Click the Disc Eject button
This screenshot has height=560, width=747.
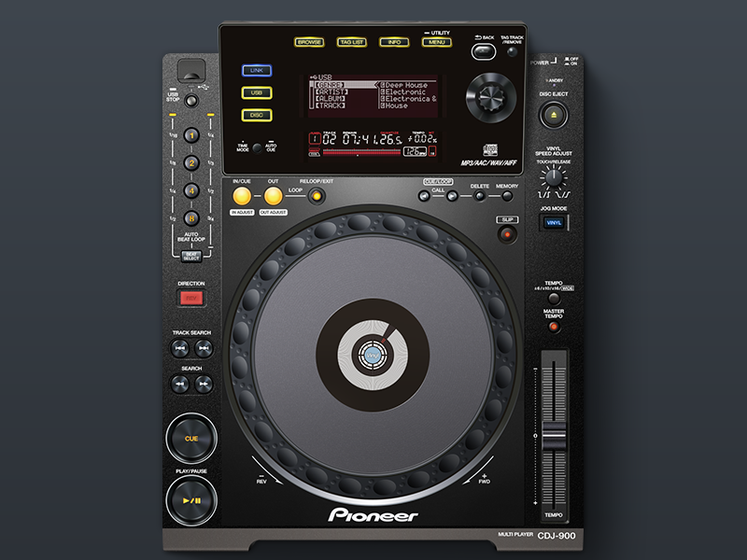pyautogui.click(x=553, y=116)
